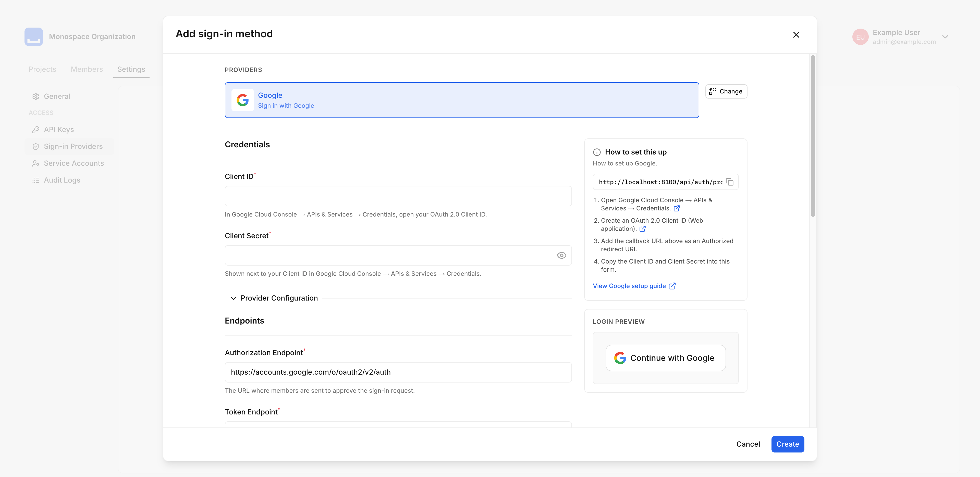Click the Audit Logs list icon
980x477 pixels.
pos(36,180)
